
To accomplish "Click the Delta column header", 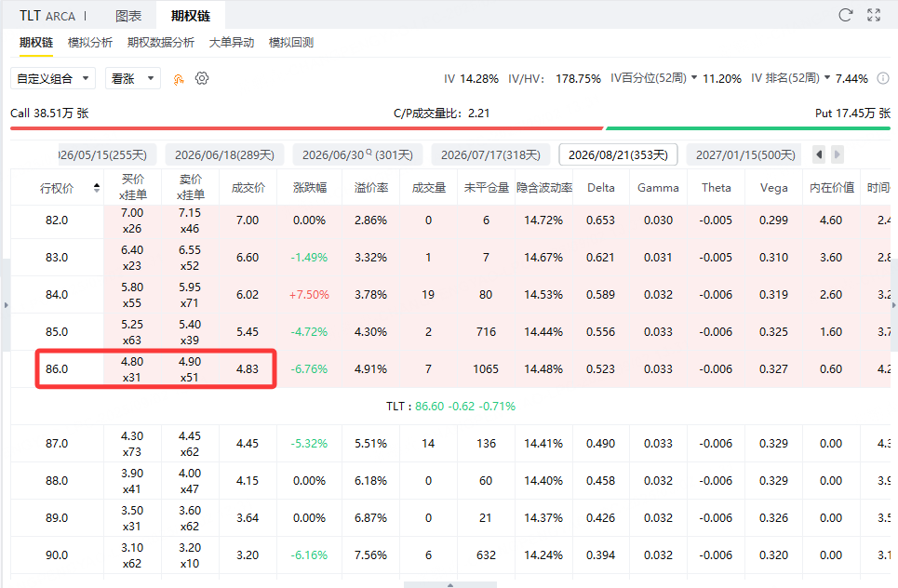I will tap(601, 187).
